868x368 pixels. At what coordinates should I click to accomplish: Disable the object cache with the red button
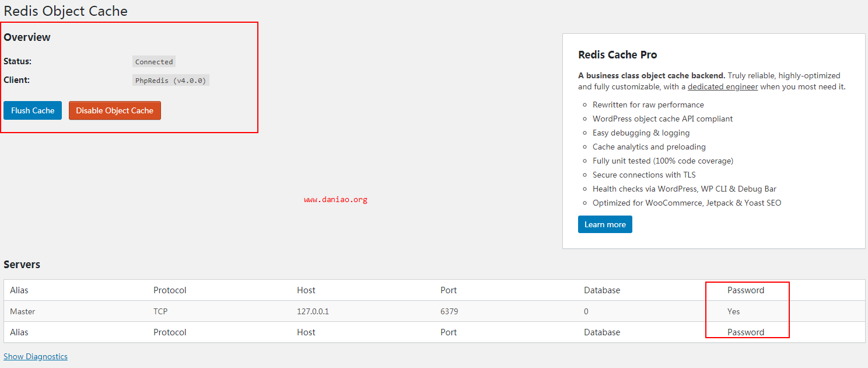point(115,110)
